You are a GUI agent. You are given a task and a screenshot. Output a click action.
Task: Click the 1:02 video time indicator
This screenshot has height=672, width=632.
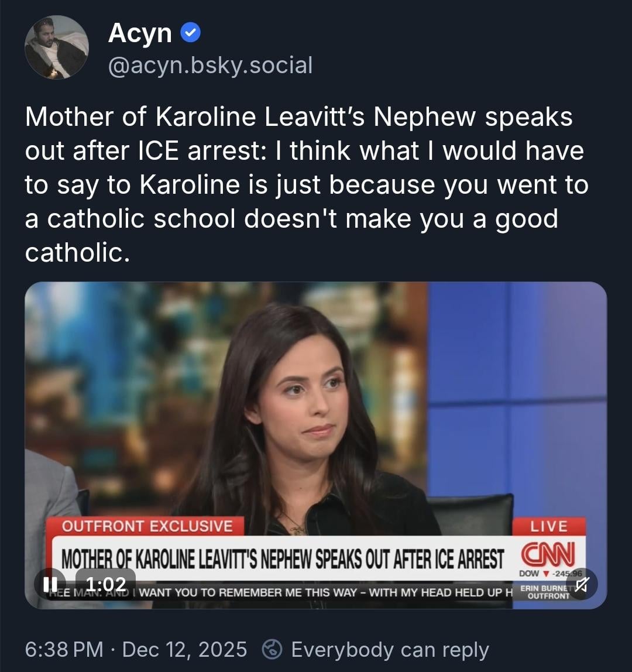tap(106, 584)
